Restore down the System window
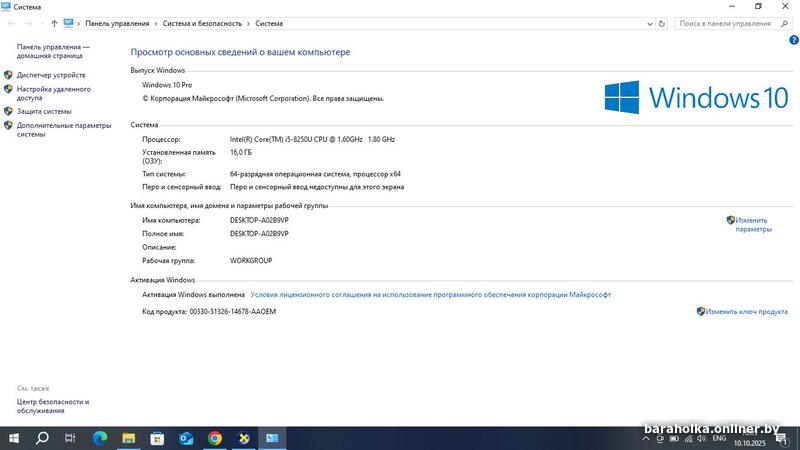This screenshot has height=450, width=800. click(758, 7)
